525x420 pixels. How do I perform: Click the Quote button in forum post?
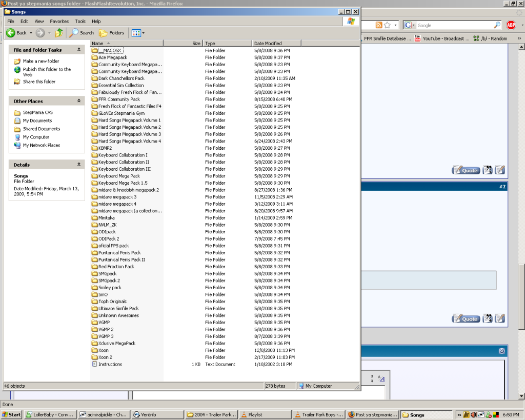coord(466,170)
